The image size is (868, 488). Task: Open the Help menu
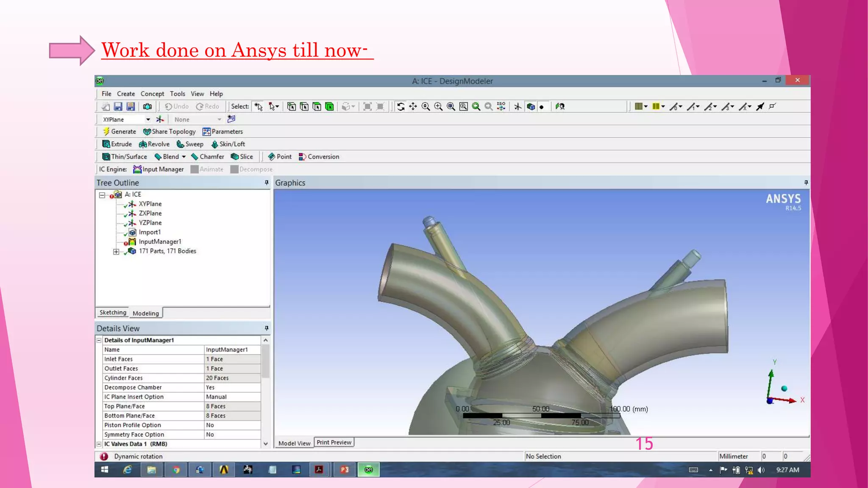point(216,94)
